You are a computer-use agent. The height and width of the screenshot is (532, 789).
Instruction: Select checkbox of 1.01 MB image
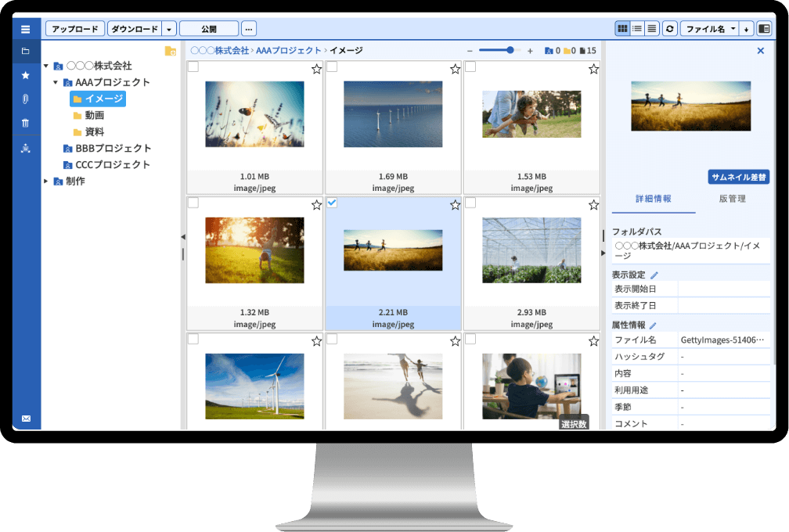pos(193,66)
